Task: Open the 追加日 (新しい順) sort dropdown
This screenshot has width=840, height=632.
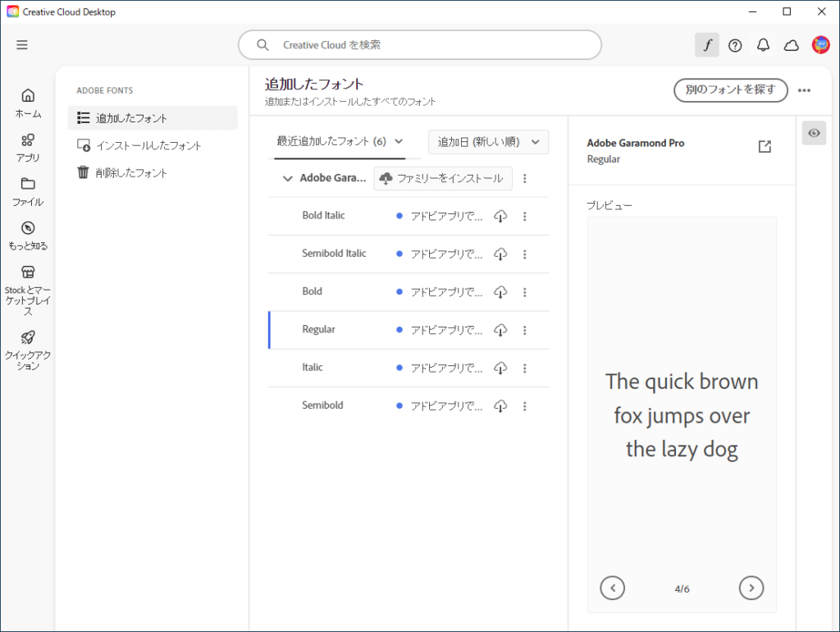Action: [489, 142]
